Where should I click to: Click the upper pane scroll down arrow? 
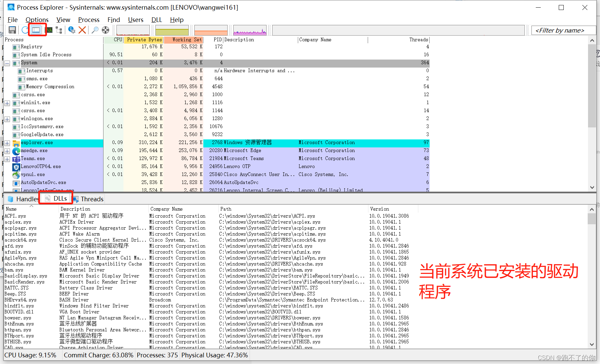592,187
